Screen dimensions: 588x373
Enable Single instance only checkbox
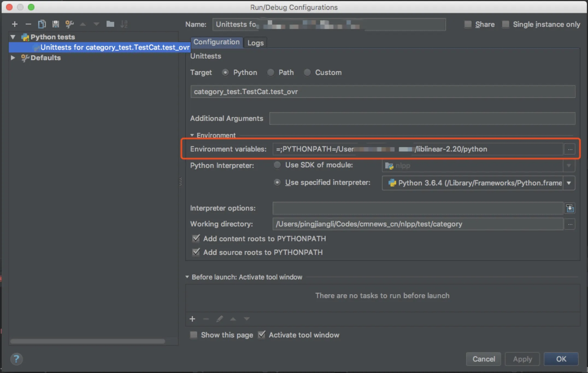tap(506, 24)
